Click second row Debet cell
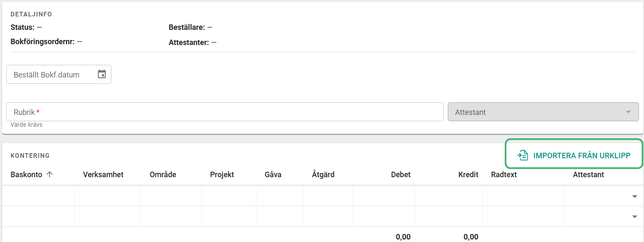 coord(384,216)
